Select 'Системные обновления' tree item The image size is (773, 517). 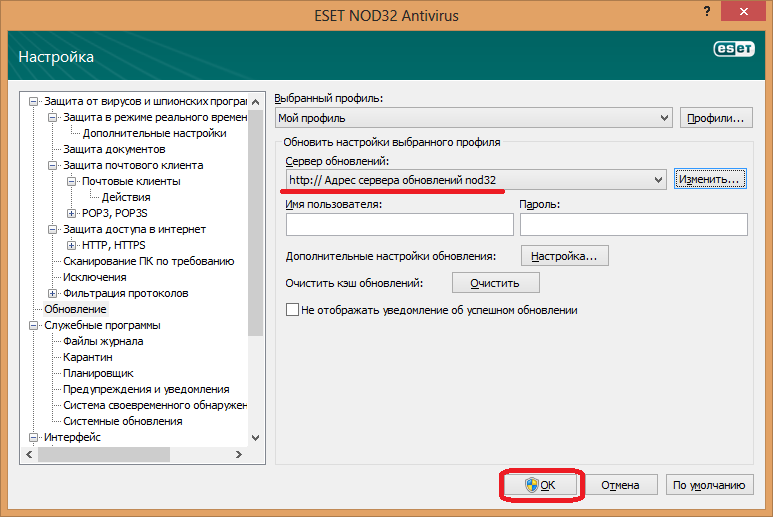pyautogui.click(x=123, y=421)
